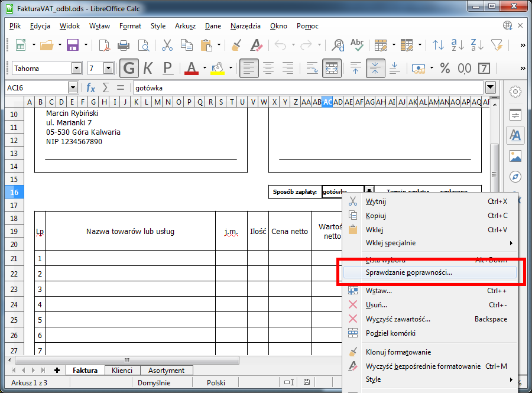Image resolution: width=532 pixels, height=393 pixels.
Task: Expand the Tahoma font name dropdown
Action: point(76,68)
